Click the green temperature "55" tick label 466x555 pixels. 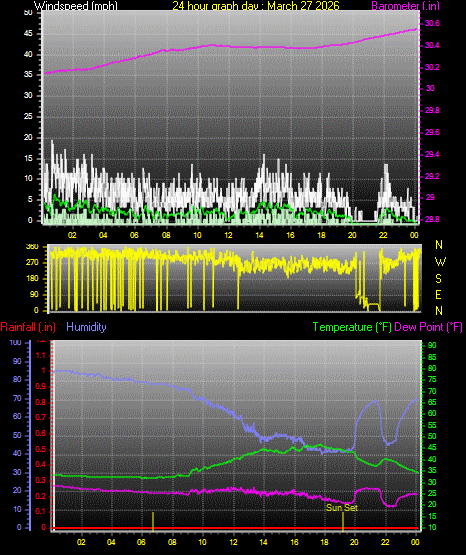coord(432,425)
